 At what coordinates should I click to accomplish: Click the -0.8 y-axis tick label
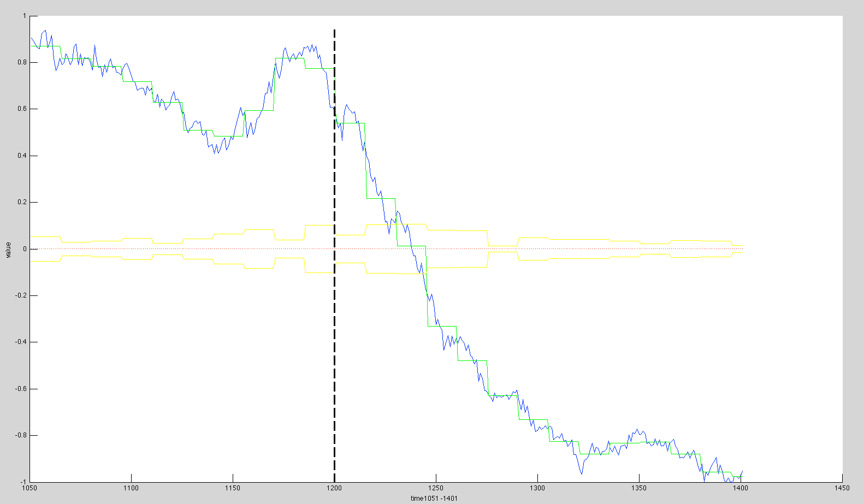pos(20,436)
